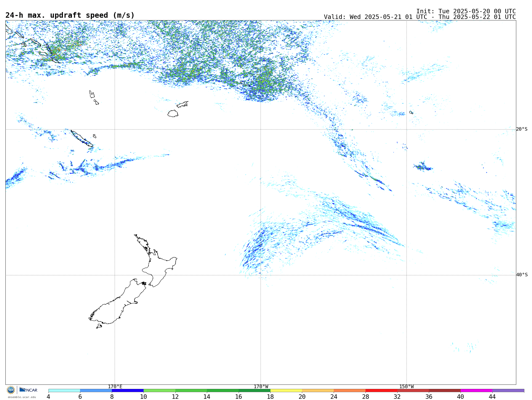Screen dimensions: 532x400
Task: Click Stewart Island below South Island
Action: point(99,326)
